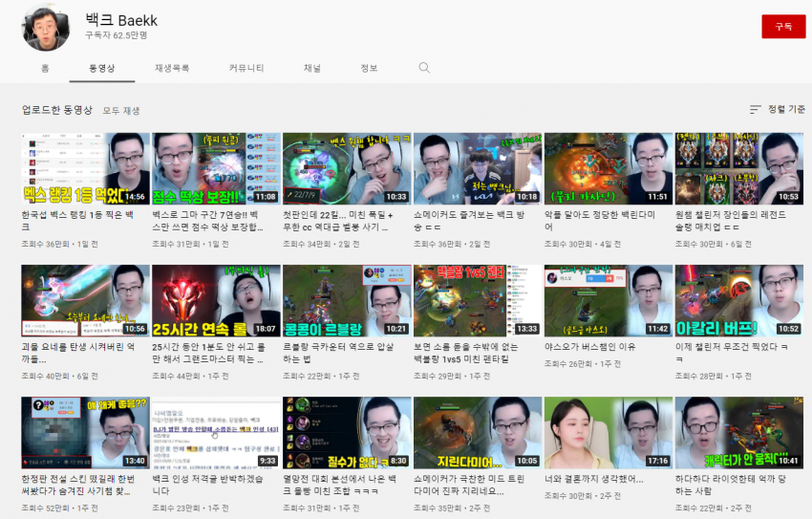The height and width of the screenshot is (519, 812).
Task: Open title 첫판인데 22킬 미친 폭딜
Action: tap(337, 221)
